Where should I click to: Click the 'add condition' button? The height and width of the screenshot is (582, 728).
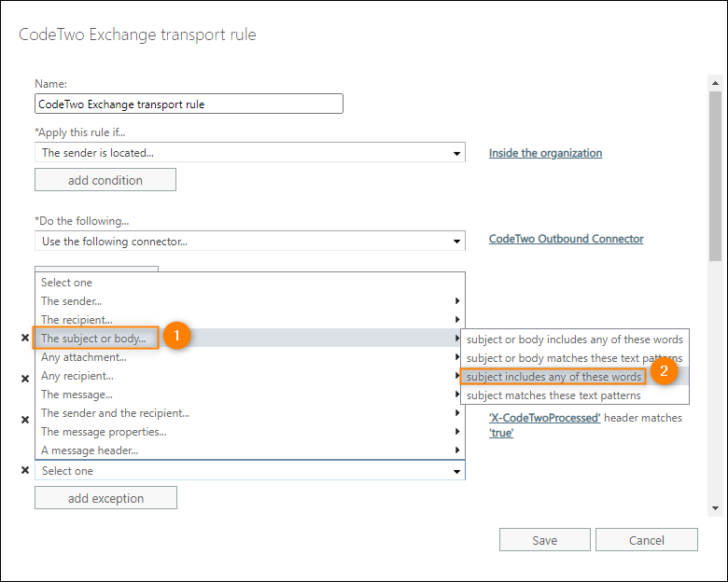click(x=105, y=180)
